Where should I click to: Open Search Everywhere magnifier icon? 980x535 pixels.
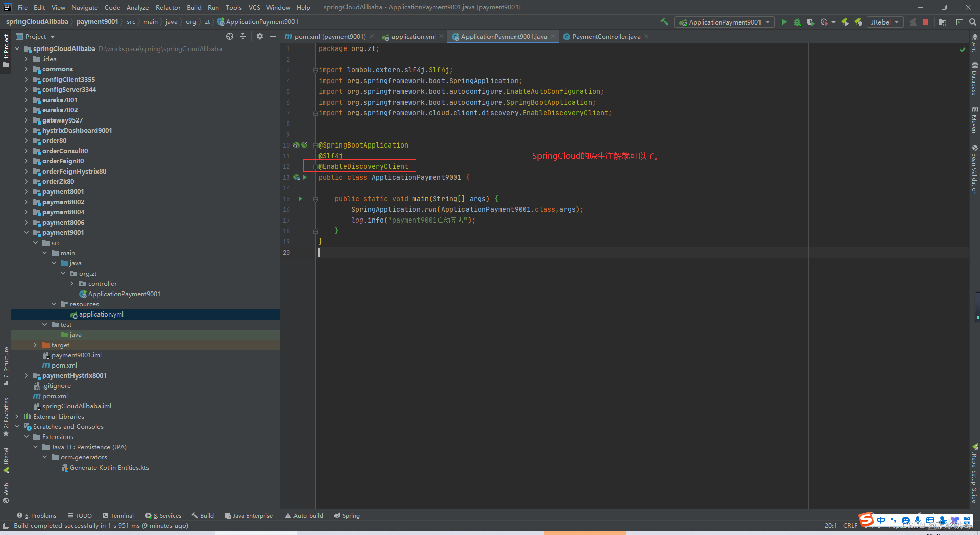(973, 22)
